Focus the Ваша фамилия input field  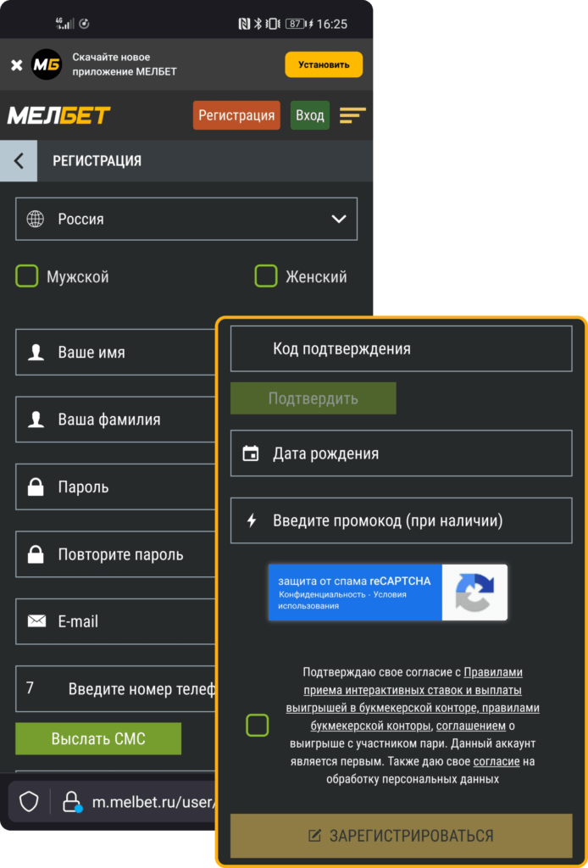[x=115, y=419]
